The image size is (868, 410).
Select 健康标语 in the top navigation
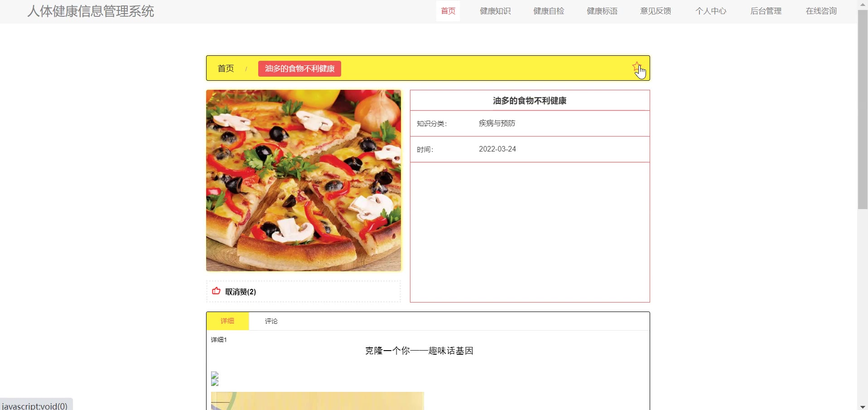[602, 11]
